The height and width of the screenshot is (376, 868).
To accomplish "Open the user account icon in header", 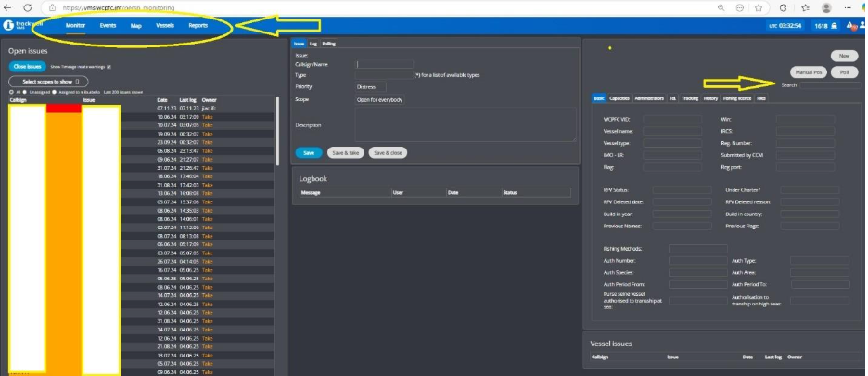I will click(863, 25).
